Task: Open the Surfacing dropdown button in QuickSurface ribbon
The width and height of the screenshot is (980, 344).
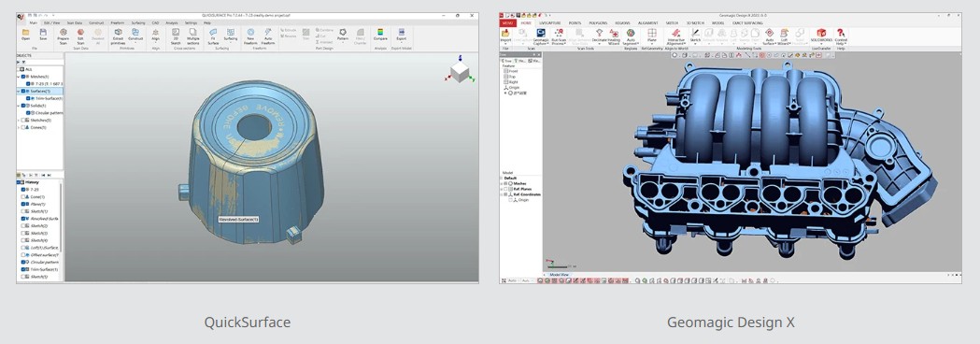Action: tap(231, 36)
